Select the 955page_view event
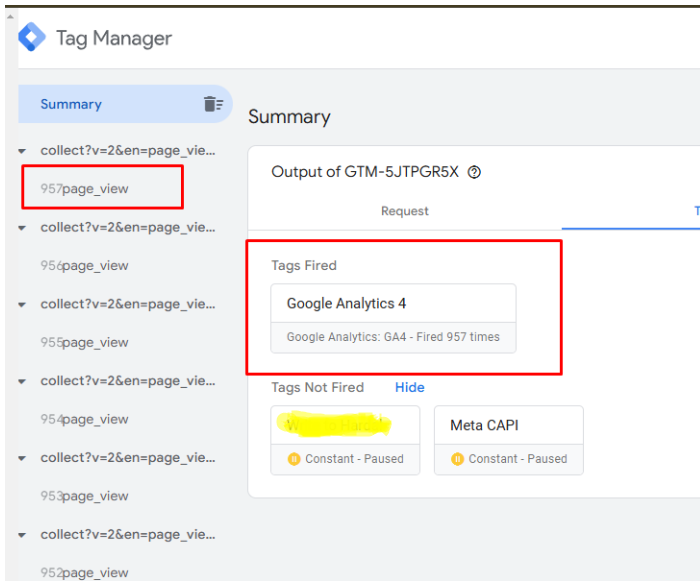 (84, 342)
